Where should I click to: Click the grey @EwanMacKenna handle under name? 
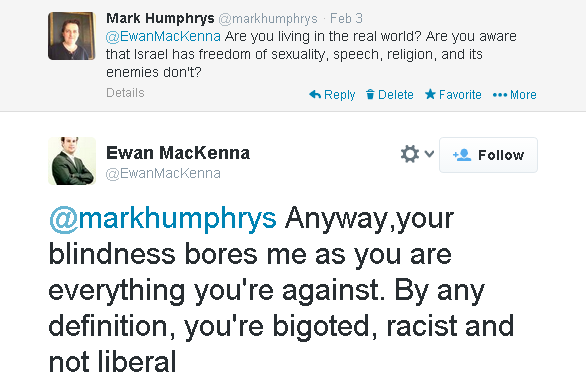click(x=163, y=173)
